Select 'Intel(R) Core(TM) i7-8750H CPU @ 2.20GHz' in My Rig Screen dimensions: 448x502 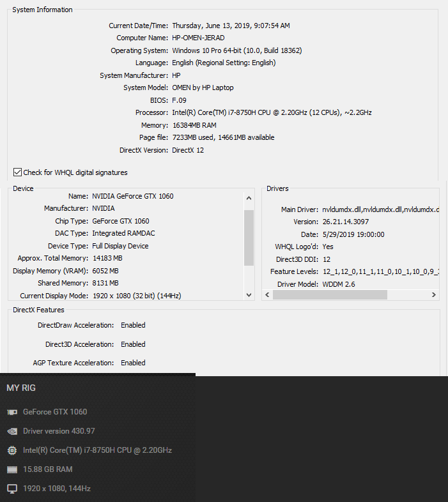[x=97, y=450]
